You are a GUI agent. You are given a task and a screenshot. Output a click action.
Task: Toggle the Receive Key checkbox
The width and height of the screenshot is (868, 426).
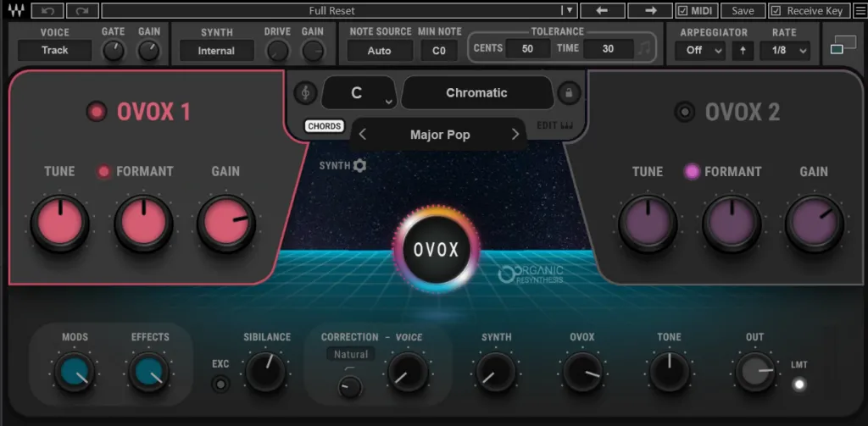[776, 10]
